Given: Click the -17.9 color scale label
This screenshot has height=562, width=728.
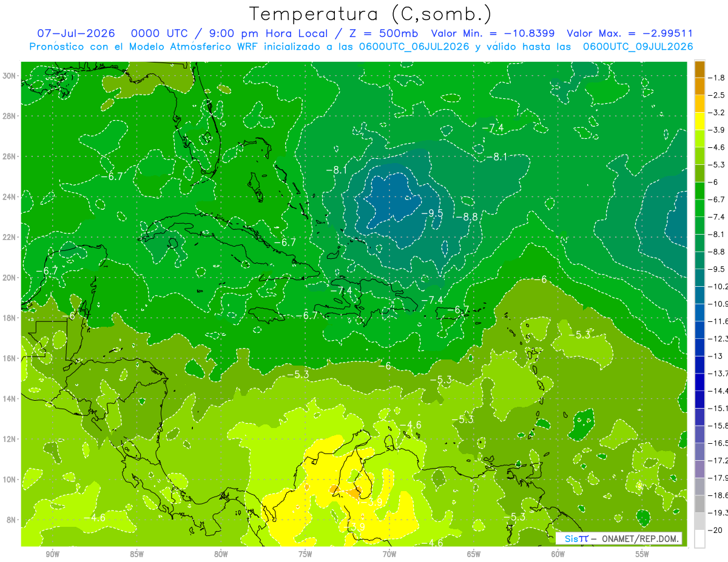Looking at the screenshot, I should click(717, 478).
